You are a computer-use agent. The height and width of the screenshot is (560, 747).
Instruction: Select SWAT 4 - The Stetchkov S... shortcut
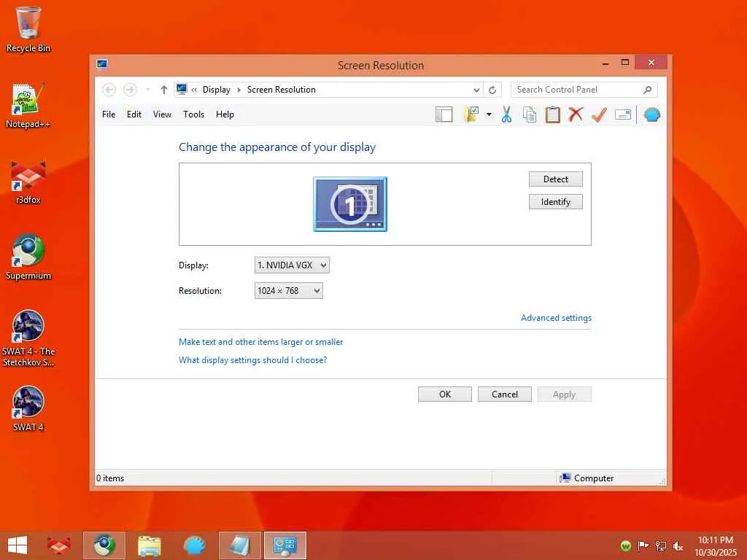(28, 338)
